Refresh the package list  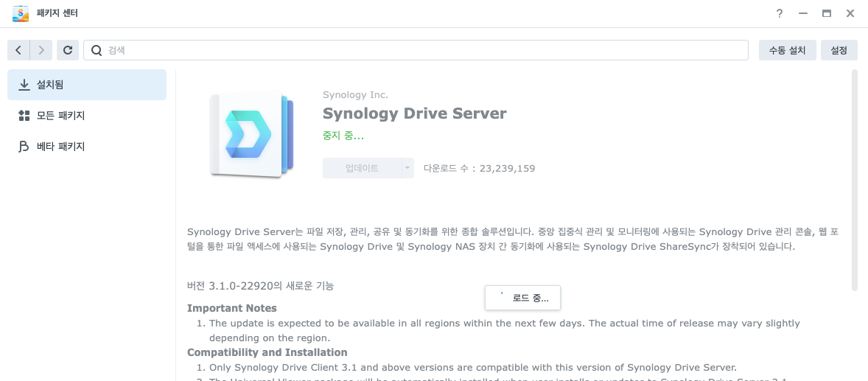tap(68, 50)
